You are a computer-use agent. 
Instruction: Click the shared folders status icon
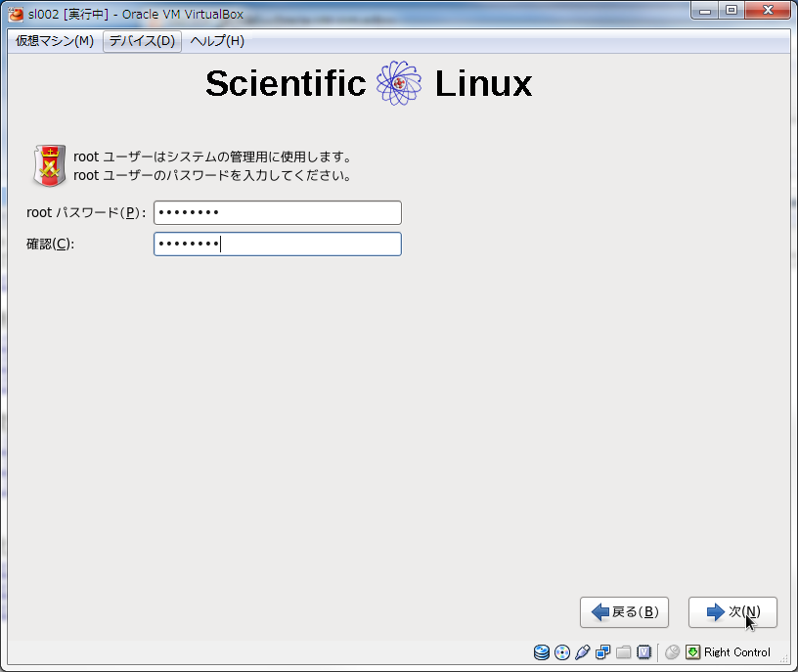624,652
